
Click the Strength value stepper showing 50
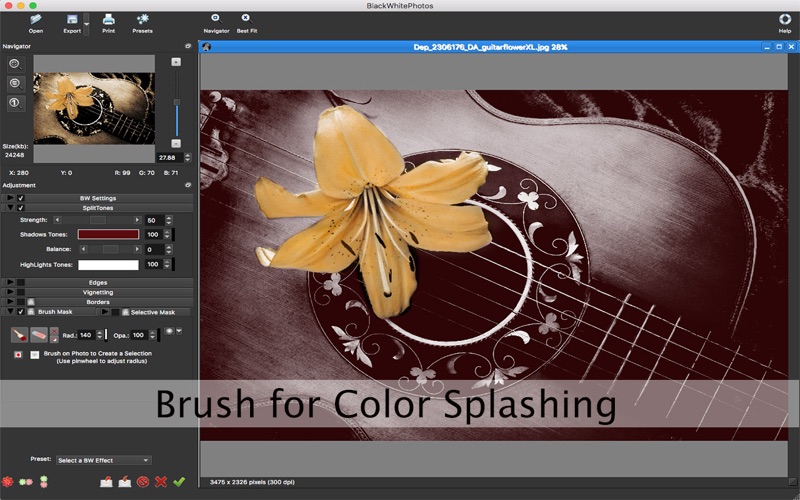click(169, 220)
